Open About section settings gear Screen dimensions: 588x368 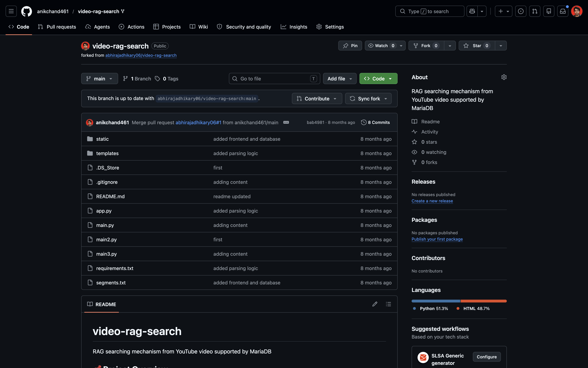click(504, 77)
